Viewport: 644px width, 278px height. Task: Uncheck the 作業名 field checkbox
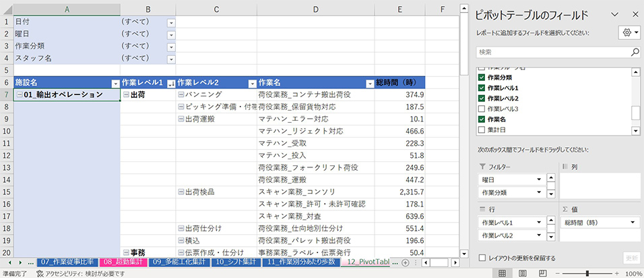tap(481, 119)
